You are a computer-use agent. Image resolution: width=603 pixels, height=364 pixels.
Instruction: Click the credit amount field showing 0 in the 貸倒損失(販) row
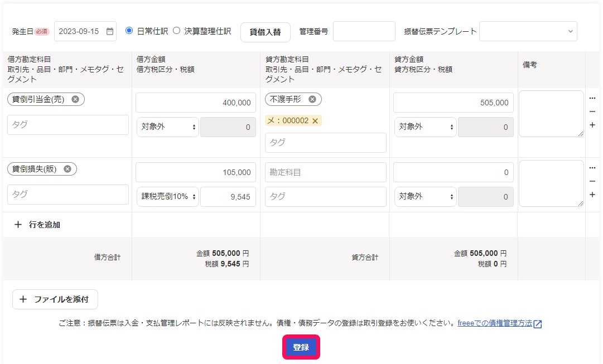click(454, 172)
